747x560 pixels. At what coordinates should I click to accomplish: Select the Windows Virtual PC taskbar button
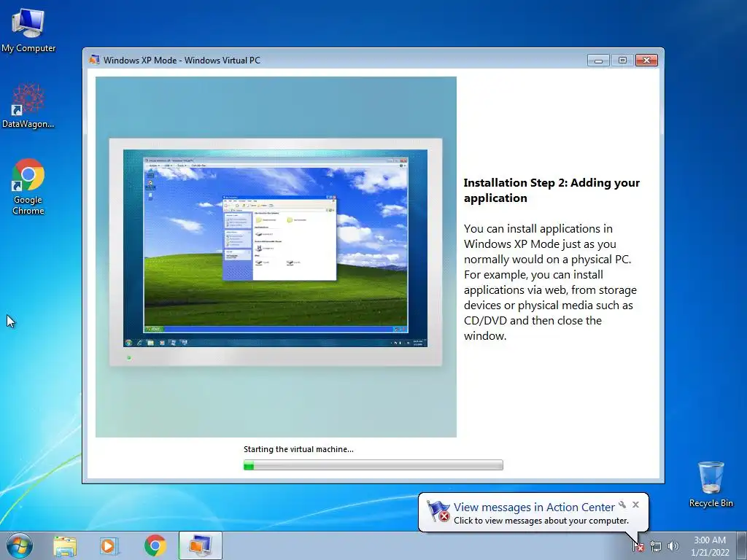[x=200, y=545]
